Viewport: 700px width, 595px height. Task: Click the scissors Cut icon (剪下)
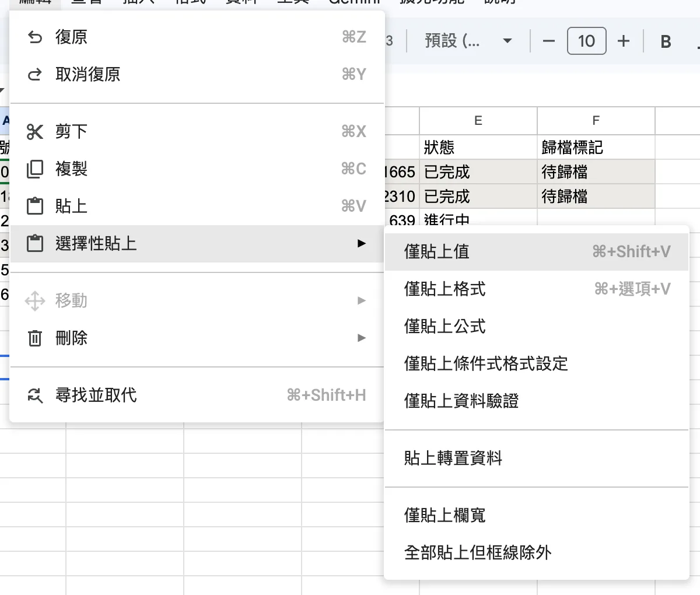tap(35, 132)
